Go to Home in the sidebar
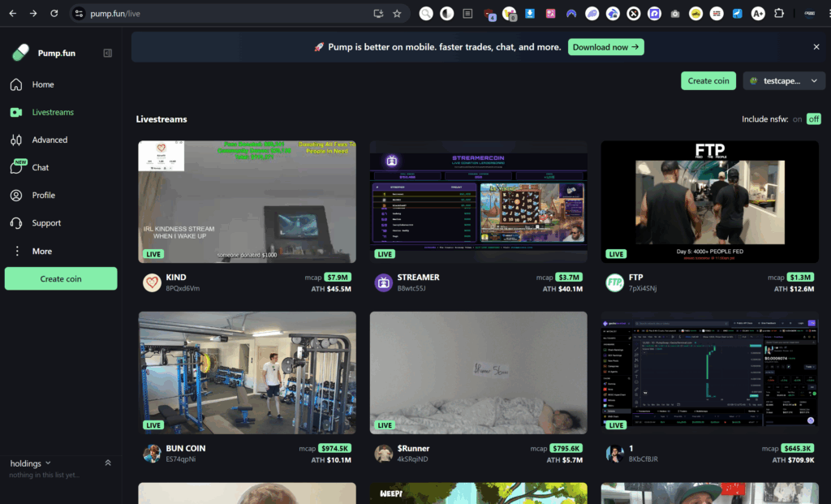This screenshot has height=504, width=831. pos(43,84)
